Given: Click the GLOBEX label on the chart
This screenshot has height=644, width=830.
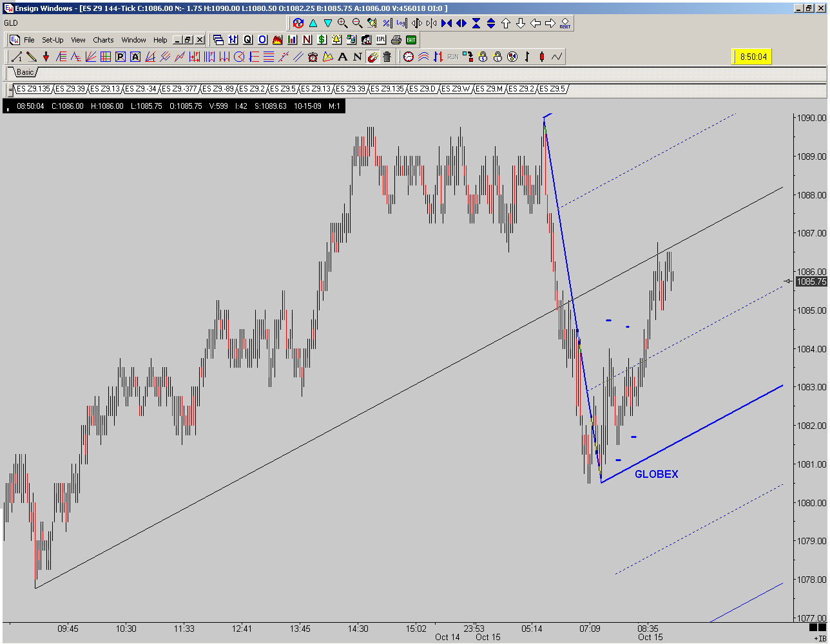Looking at the screenshot, I should [x=656, y=475].
